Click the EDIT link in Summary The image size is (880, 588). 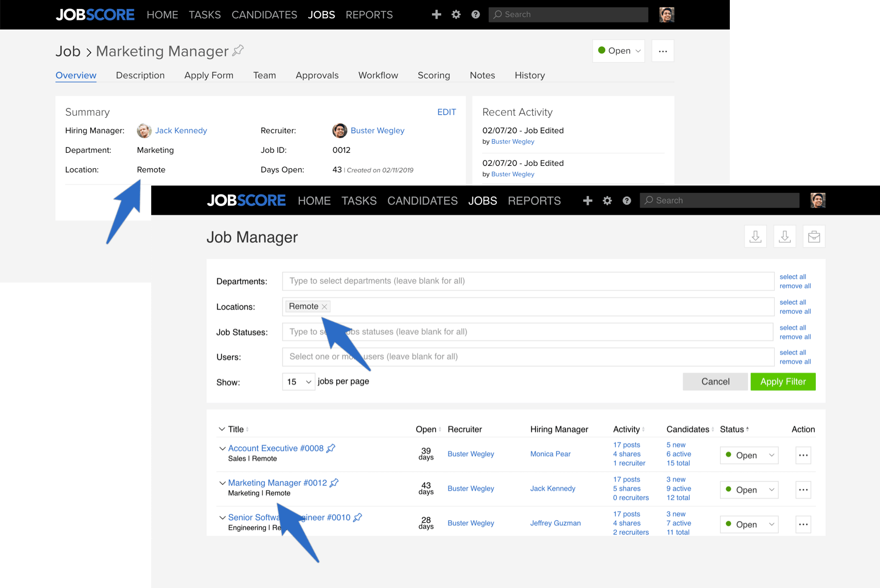447,112
